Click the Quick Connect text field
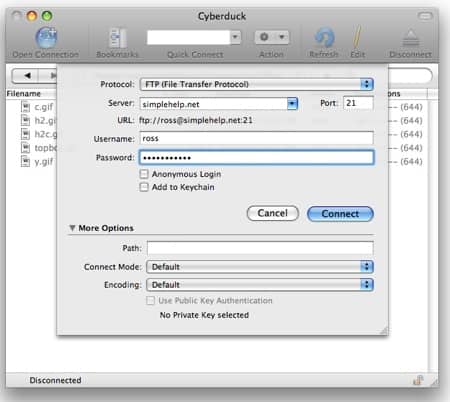This screenshot has height=402, width=450. tap(188, 37)
